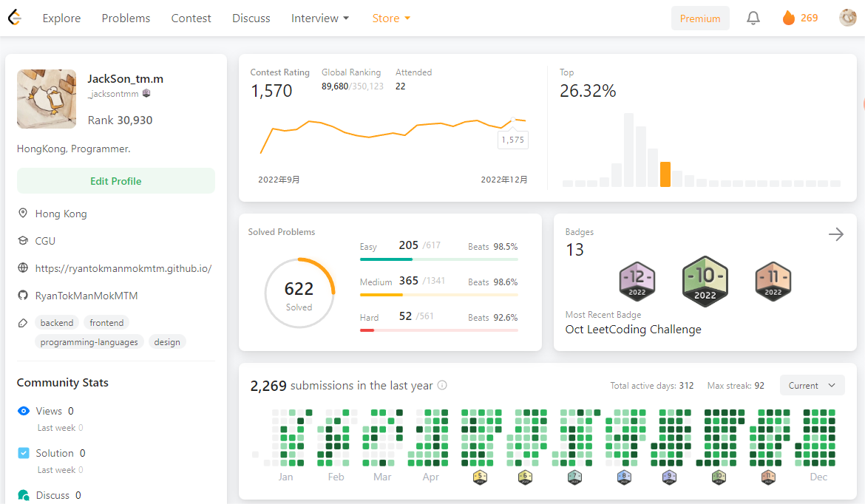This screenshot has height=504, width=865.
Task: Expand the Interview dropdown menu
Action: click(x=320, y=18)
